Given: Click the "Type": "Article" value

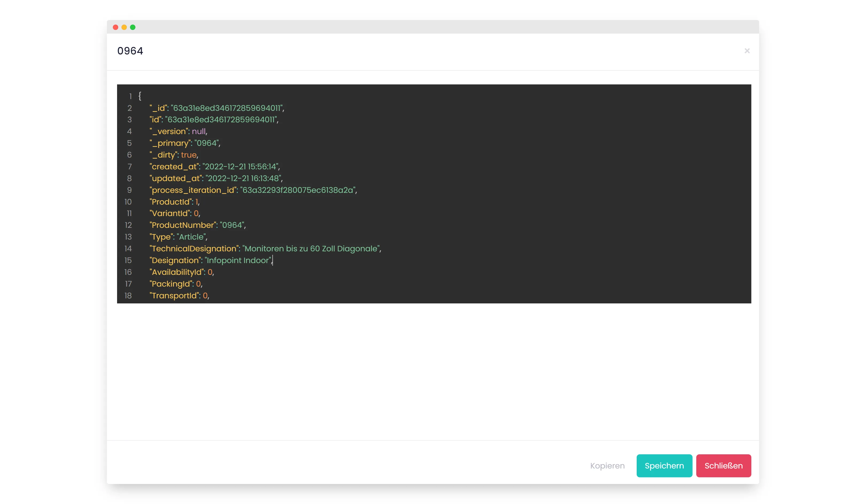Looking at the screenshot, I should 191,237.
